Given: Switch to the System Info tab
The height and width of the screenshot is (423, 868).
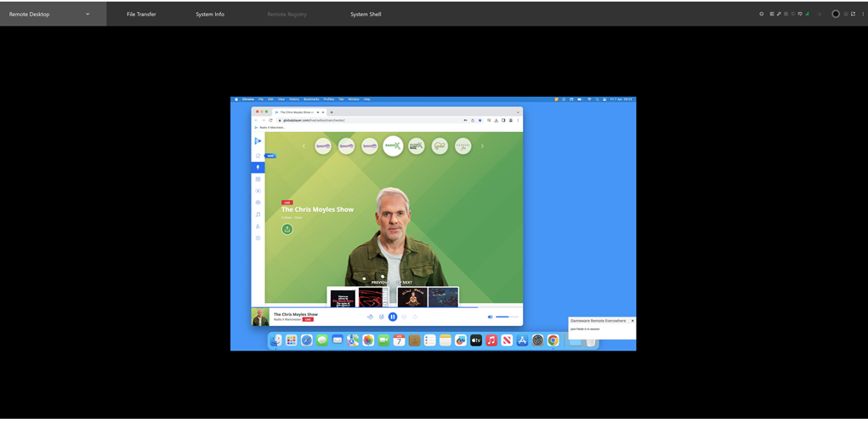Looking at the screenshot, I should [210, 14].
